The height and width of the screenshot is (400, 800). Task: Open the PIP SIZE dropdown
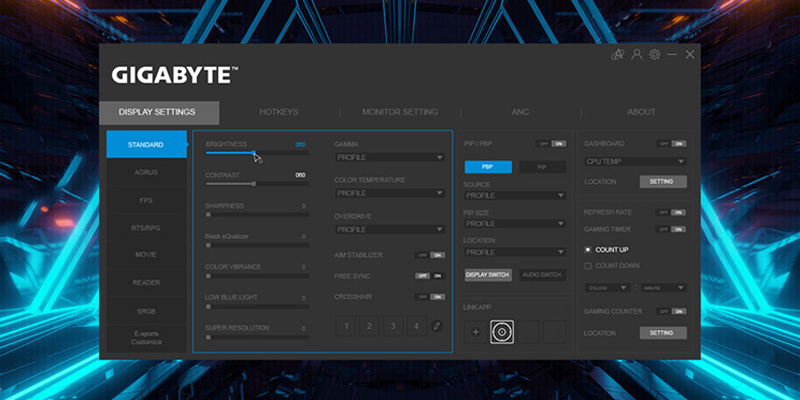click(x=515, y=224)
